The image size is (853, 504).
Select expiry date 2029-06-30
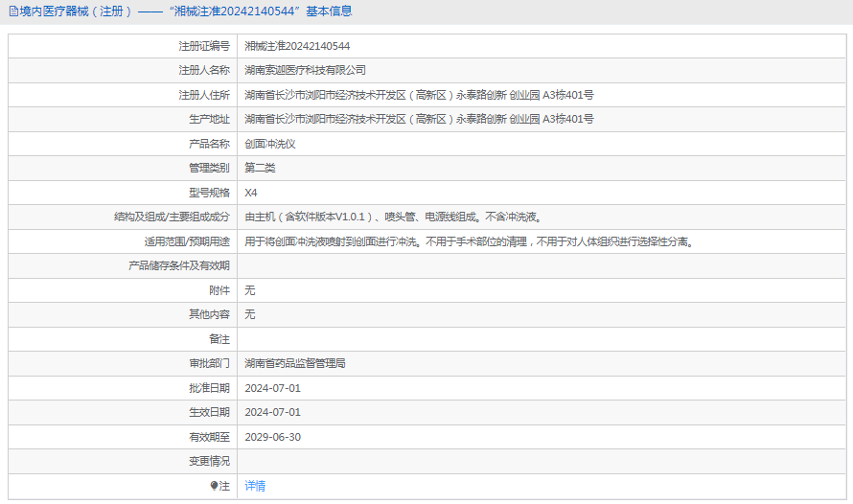pos(272,437)
